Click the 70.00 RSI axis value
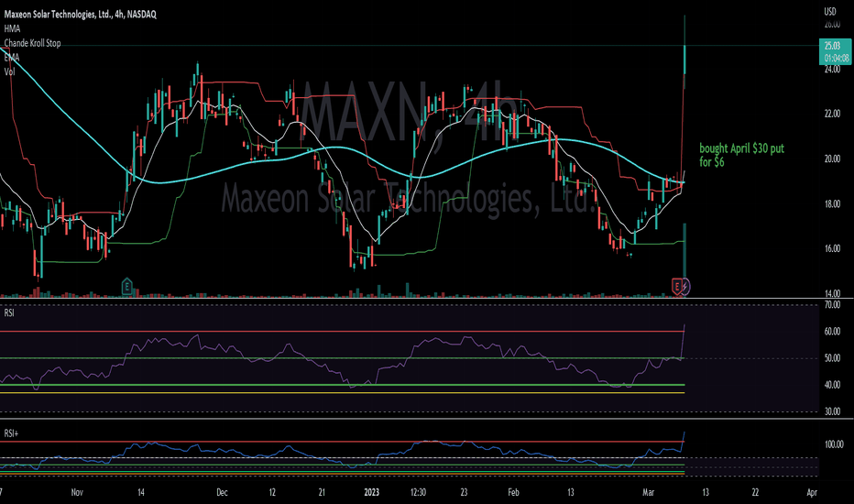Image resolution: width=854 pixels, height=504 pixels. point(832,304)
